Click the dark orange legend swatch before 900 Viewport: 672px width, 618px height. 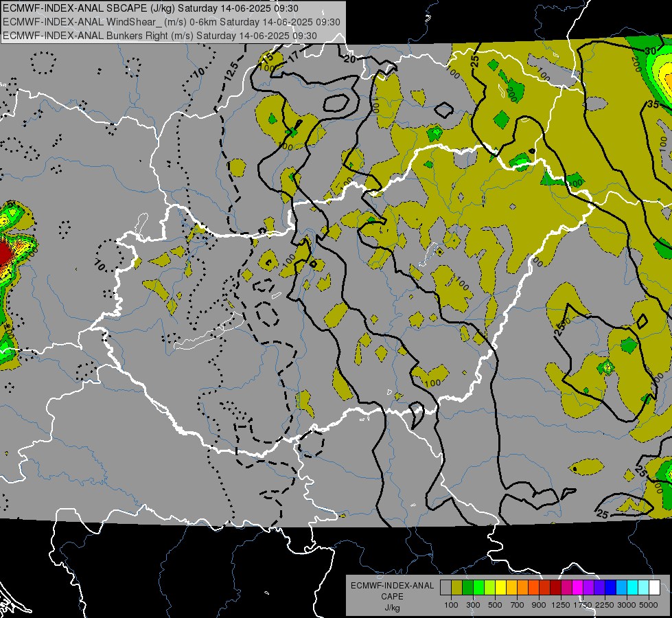533,588
